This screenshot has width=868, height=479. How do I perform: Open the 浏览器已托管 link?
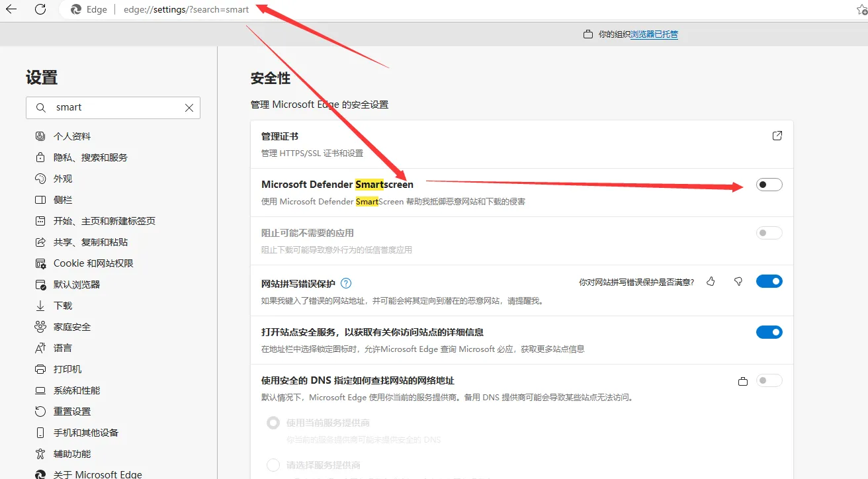654,34
